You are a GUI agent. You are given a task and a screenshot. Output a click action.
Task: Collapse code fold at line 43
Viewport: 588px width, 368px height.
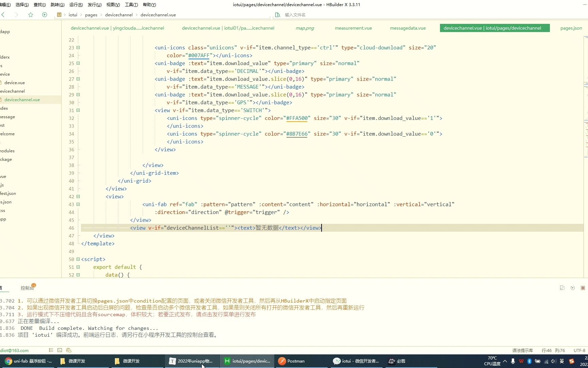point(78,204)
